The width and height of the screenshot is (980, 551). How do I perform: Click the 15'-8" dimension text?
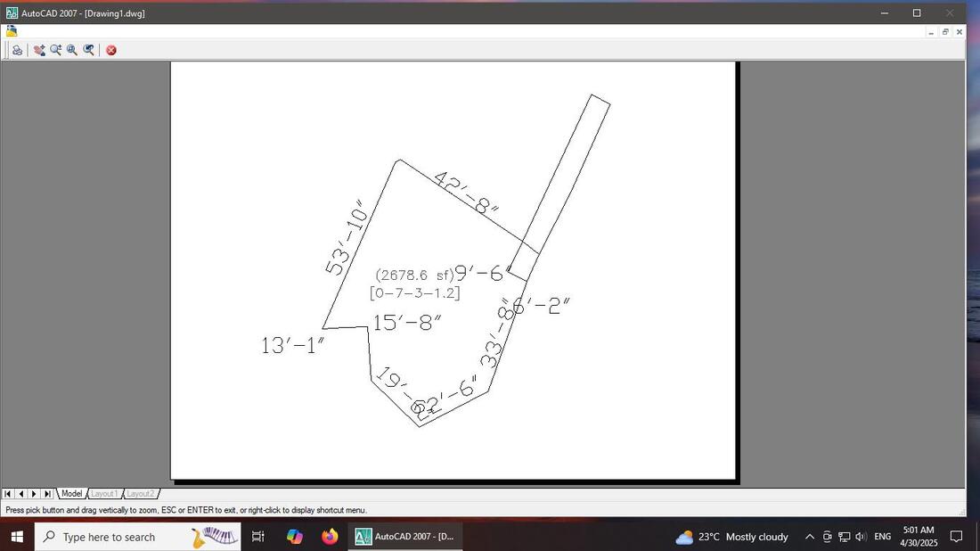407,323
